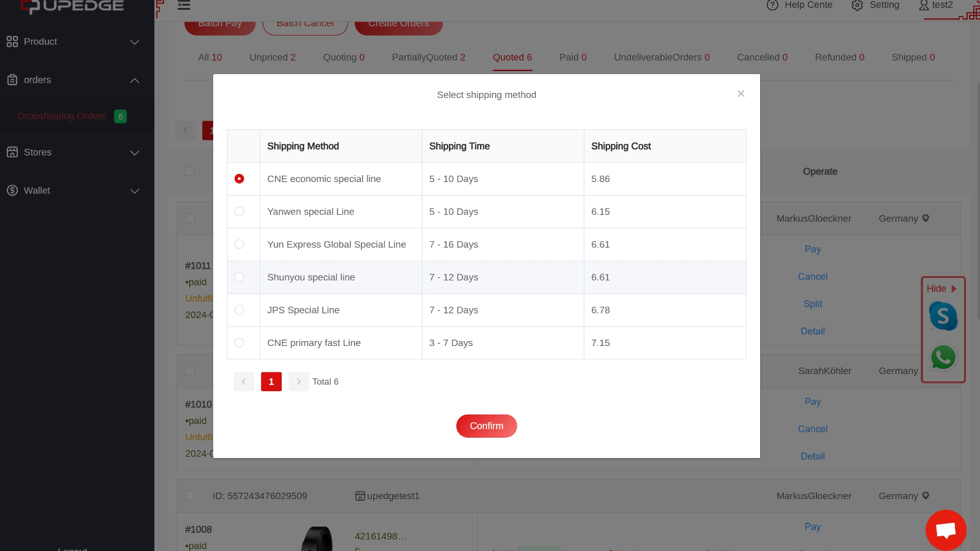Screen dimensions: 980x551
Task: Close the shipping method dialog
Action: [741, 94]
